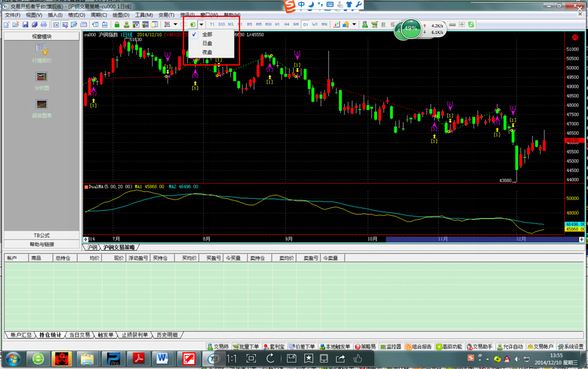The width and height of the screenshot is (588, 369).
Task: Select the checked 全部 session option
Action: 207,34
